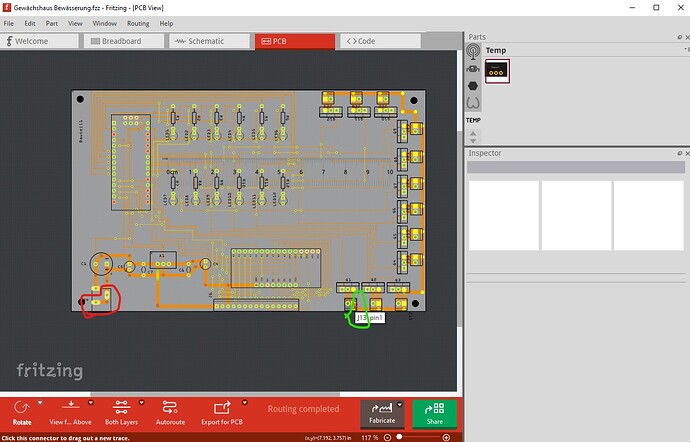The image size is (690, 442).
Task: Open the View menu
Action: pos(75,23)
